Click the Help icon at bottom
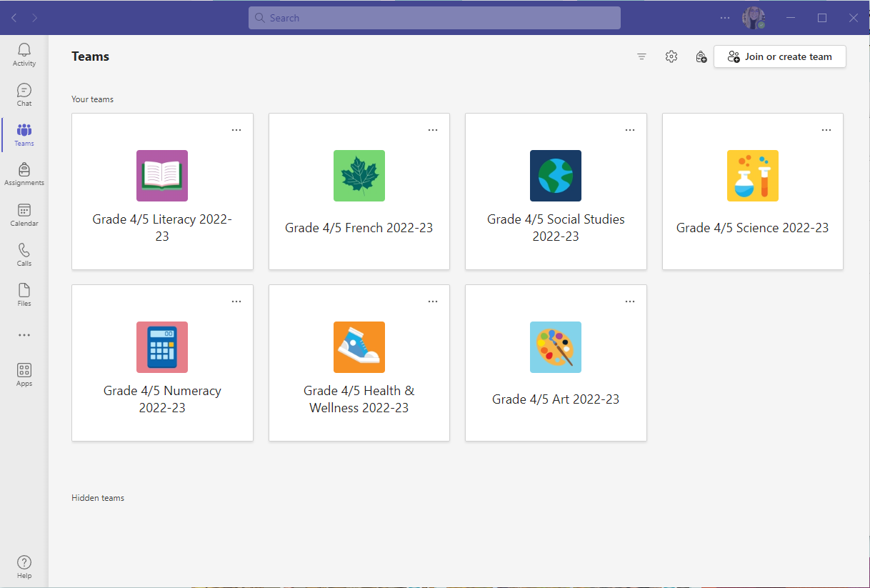The width and height of the screenshot is (870, 588). (24, 567)
